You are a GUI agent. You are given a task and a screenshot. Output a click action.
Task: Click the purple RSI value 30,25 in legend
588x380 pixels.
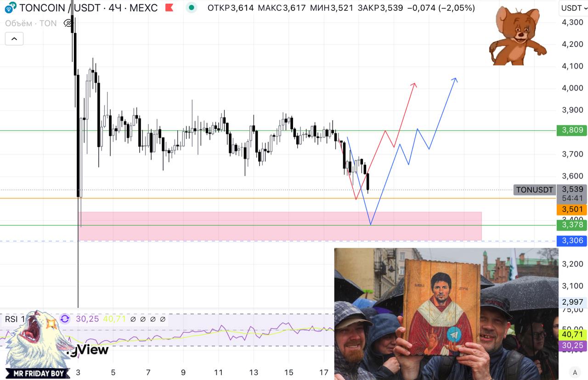pos(87,319)
